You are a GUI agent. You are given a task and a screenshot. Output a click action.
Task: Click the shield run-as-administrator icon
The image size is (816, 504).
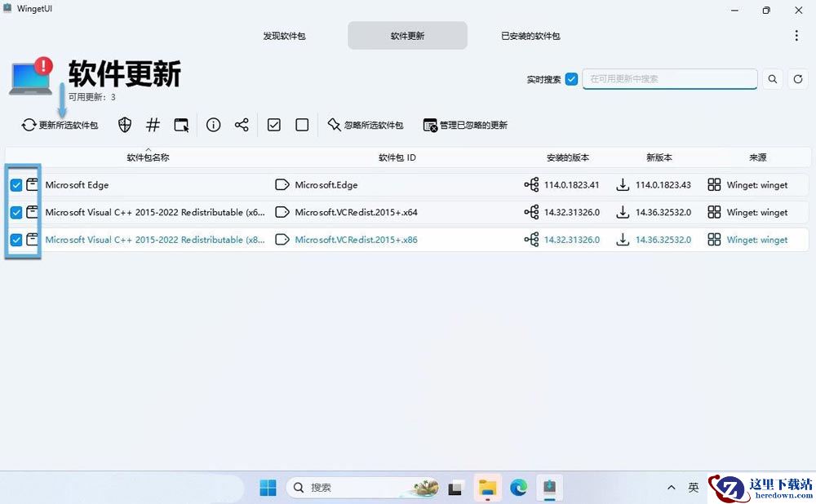coord(124,125)
